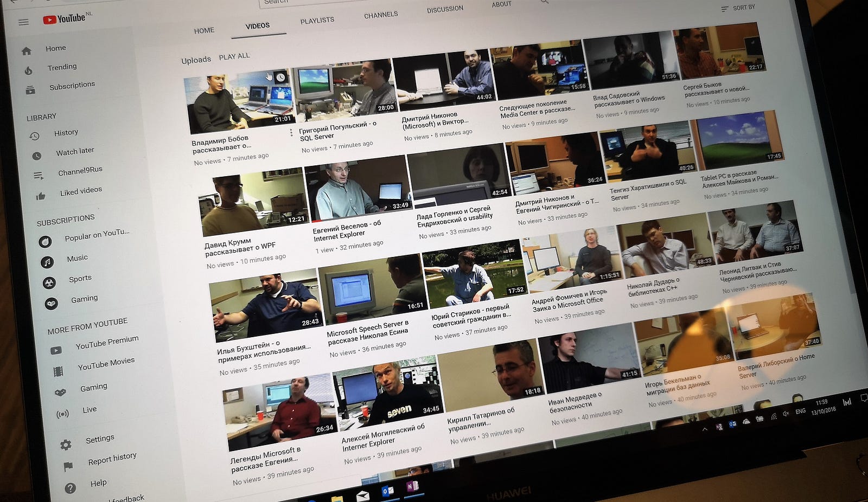The height and width of the screenshot is (502, 868).
Task: Switch to the HOME channel tab
Action: click(204, 31)
